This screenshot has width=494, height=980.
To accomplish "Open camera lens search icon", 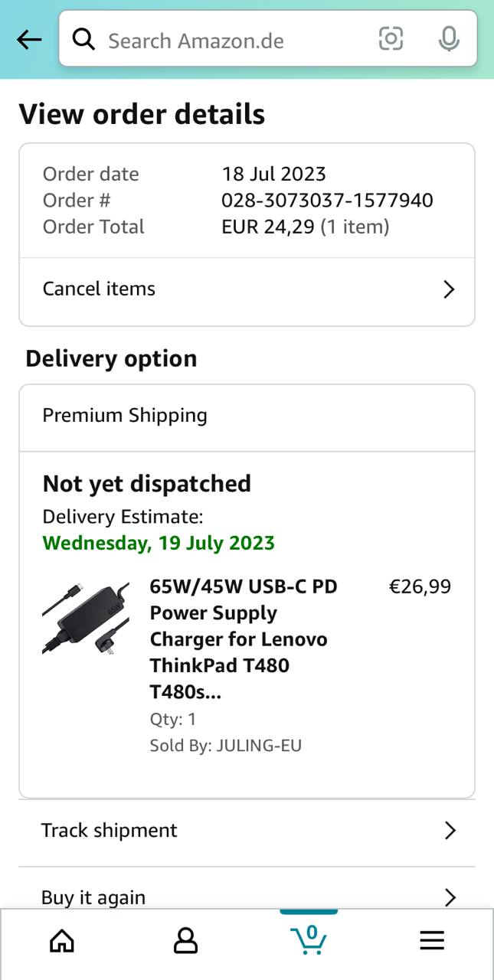I will point(391,38).
